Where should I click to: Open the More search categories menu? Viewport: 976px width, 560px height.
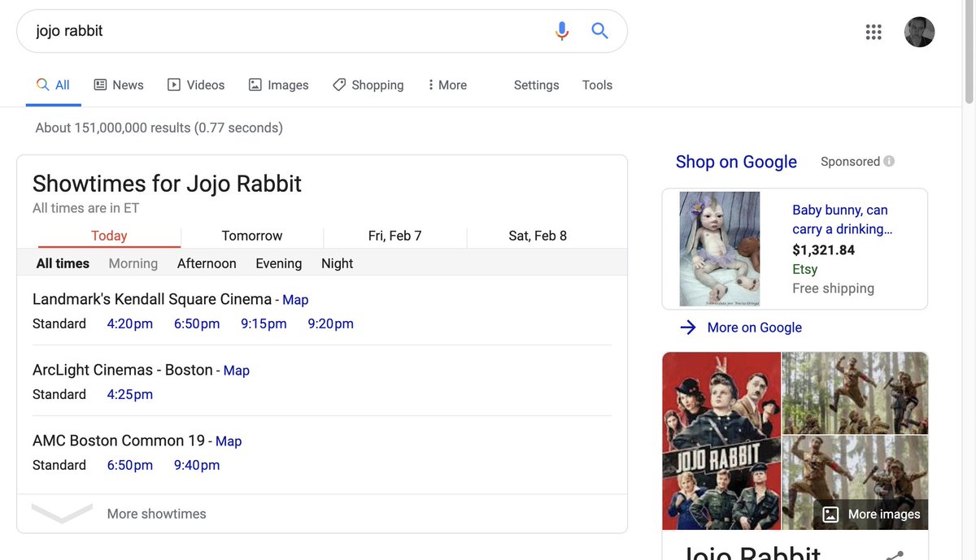pyautogui.click(x=447, y=85)
